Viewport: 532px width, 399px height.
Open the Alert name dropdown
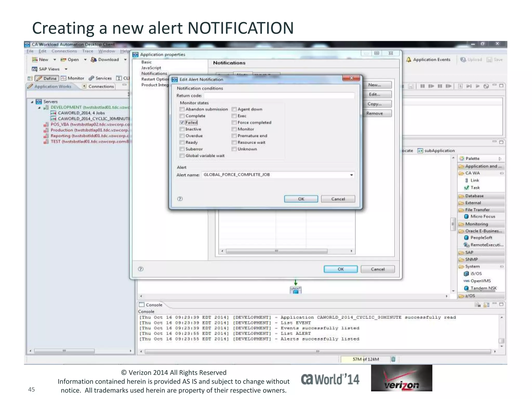(351, 175)
